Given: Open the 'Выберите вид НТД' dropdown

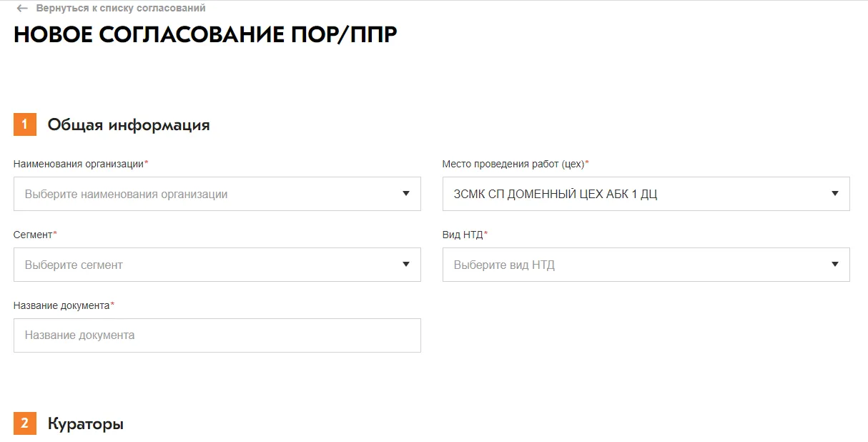Looking at the screenshot, I should [x=636, y=265].
